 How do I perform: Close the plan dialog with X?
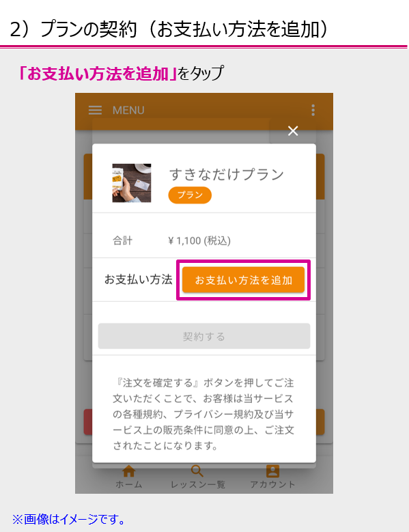(x=293, y=131)
